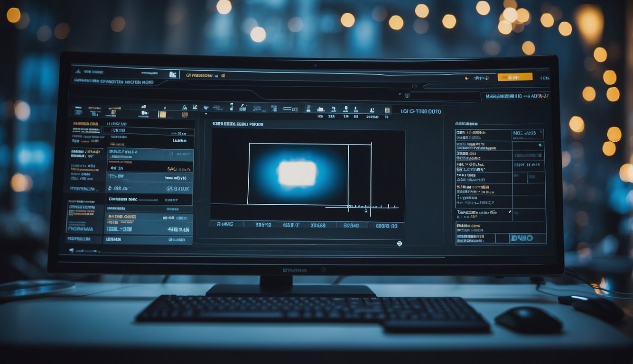Image resolution: width=633 pixels, height=364 pixels.
Task: Toggle the small square box beside round indicator
Action: pyautogui.click(x=414, y=87)
